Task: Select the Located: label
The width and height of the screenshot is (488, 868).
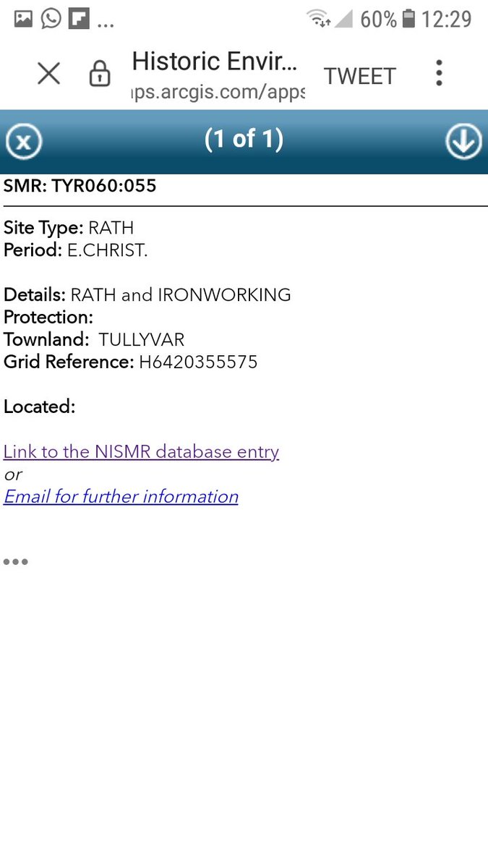Action: (39, 407)
